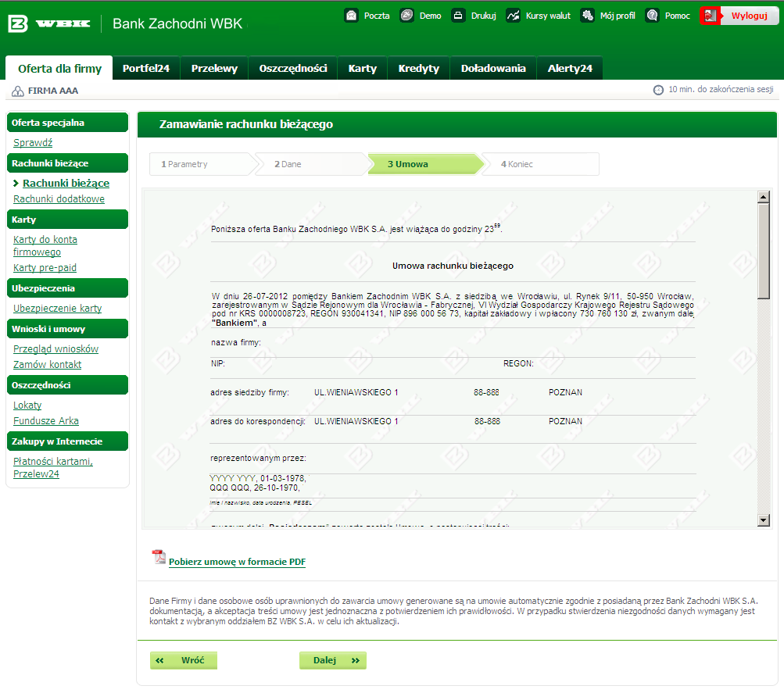Click the Pomoc text label
The width and height of the screenshot is (784, 693).
click(x=677, y=16)
